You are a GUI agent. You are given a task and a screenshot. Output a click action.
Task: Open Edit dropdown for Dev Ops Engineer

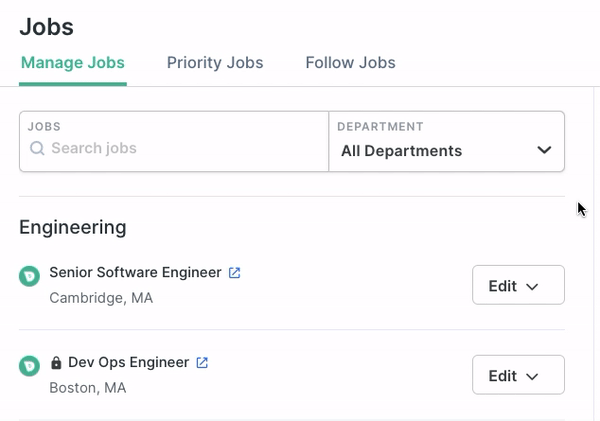pos(518,375)
